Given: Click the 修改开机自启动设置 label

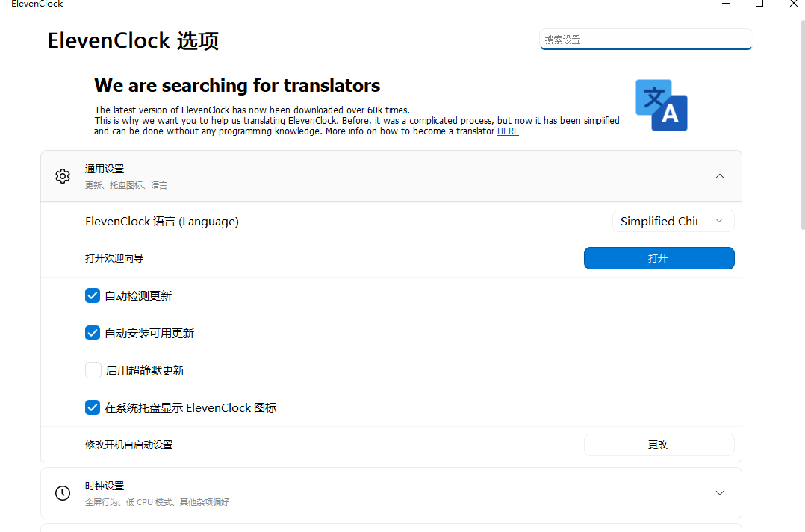Looking at the screenshot, I should (129, 445).
